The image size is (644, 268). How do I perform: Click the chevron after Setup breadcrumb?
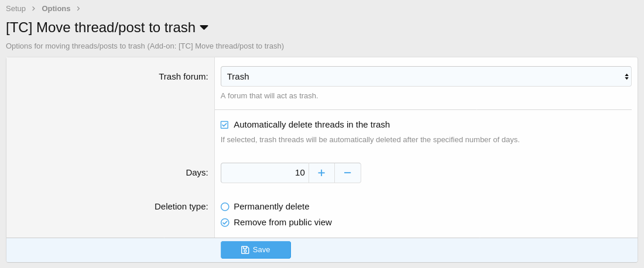(33, 9)
